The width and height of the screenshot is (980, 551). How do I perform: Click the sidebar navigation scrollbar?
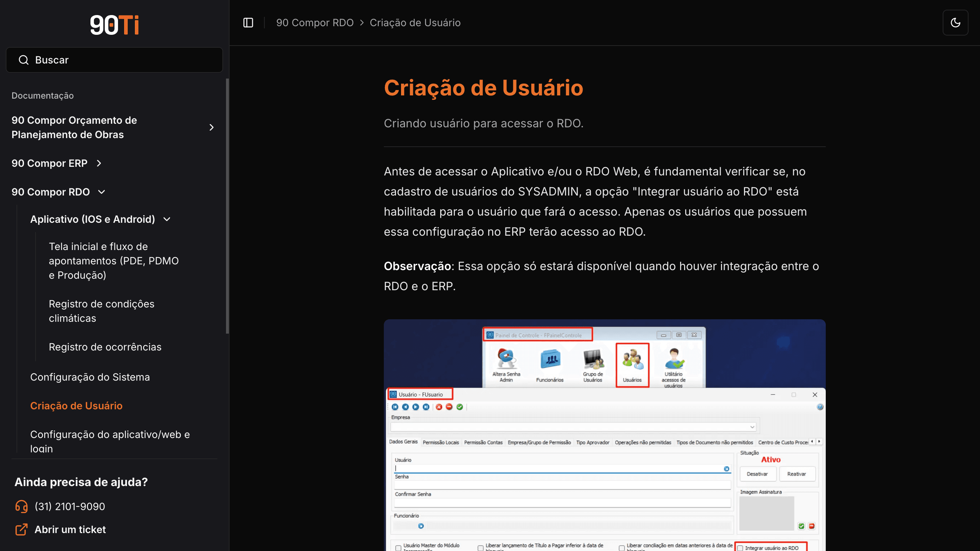pyautogui.click(x=227, y=206)
